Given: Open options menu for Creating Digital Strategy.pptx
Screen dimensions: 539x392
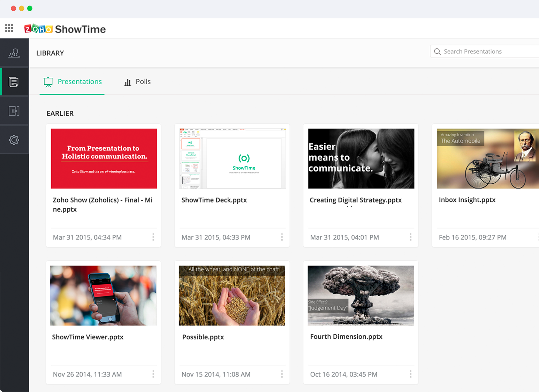Looking at the screenshot, I should point(410,237).
